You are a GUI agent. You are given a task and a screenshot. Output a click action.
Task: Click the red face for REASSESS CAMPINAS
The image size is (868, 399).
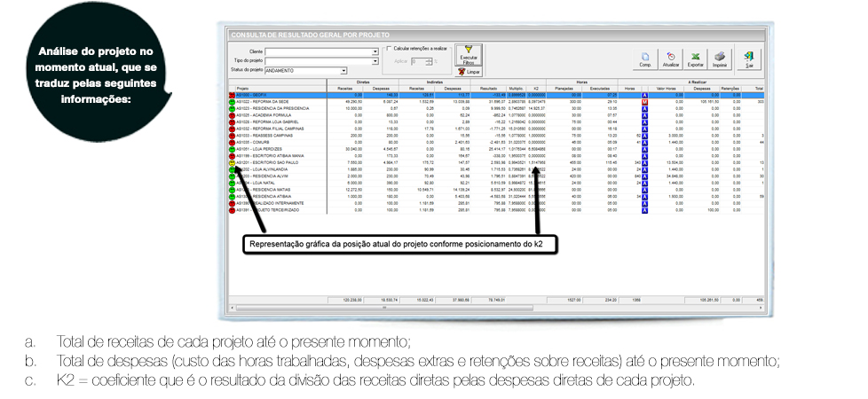pos(232,136)
